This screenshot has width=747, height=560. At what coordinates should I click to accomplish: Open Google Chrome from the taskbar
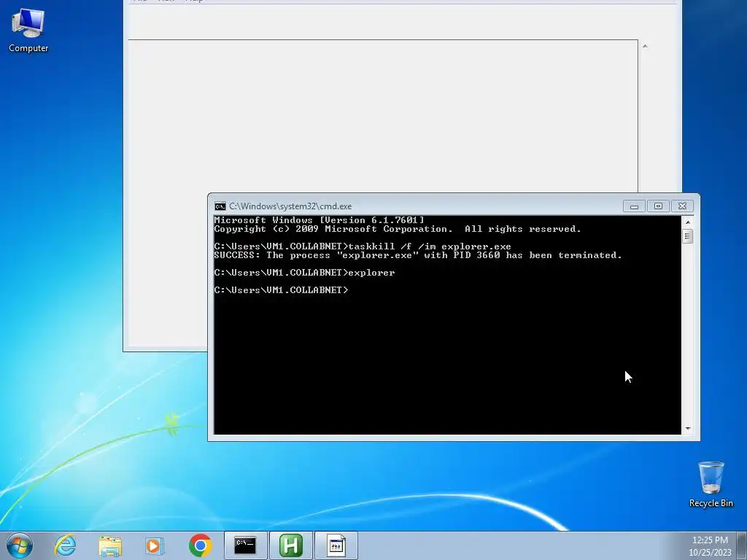(200, 545)
